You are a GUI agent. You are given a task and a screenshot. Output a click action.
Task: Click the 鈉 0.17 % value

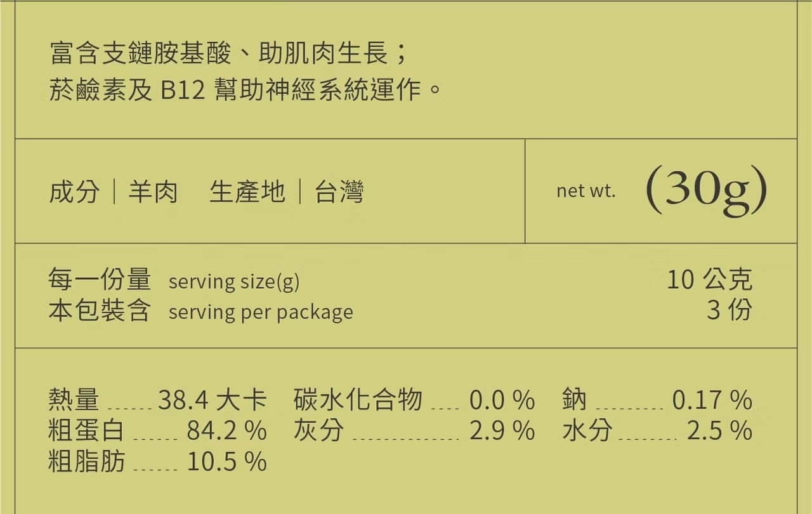click(712, 400)
